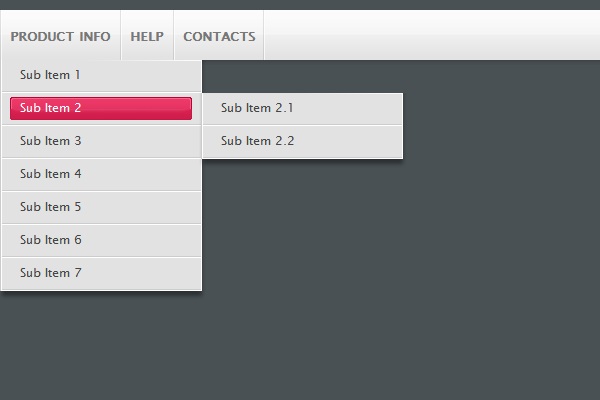Image resolution: width=600 pixels, height=400 pixels.
Task: Click the empty menu bar area right of Contacts
Action: 430,36
